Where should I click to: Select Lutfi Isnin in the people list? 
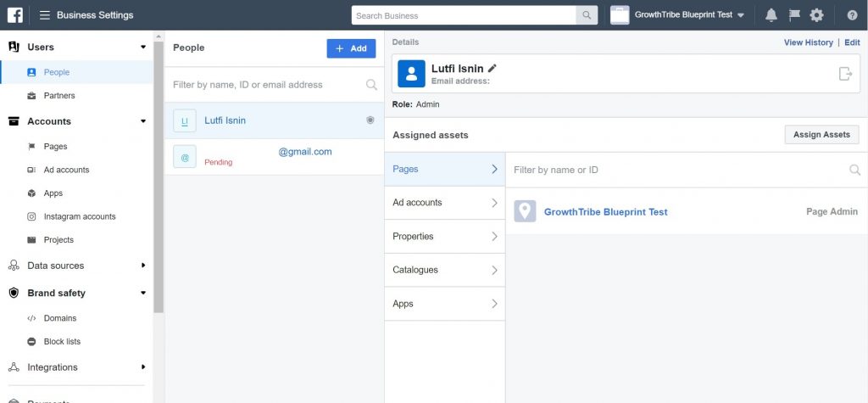coord(274,120)
